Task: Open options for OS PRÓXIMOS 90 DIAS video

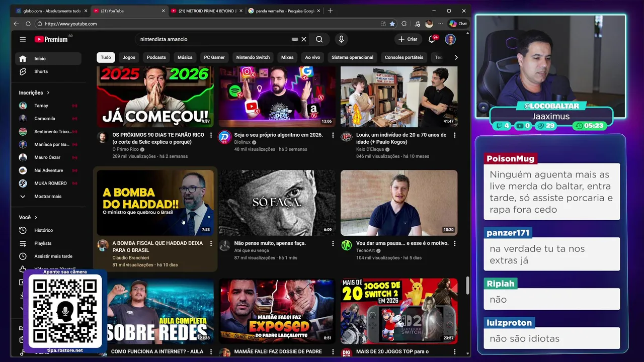Action: click(211, 135)
